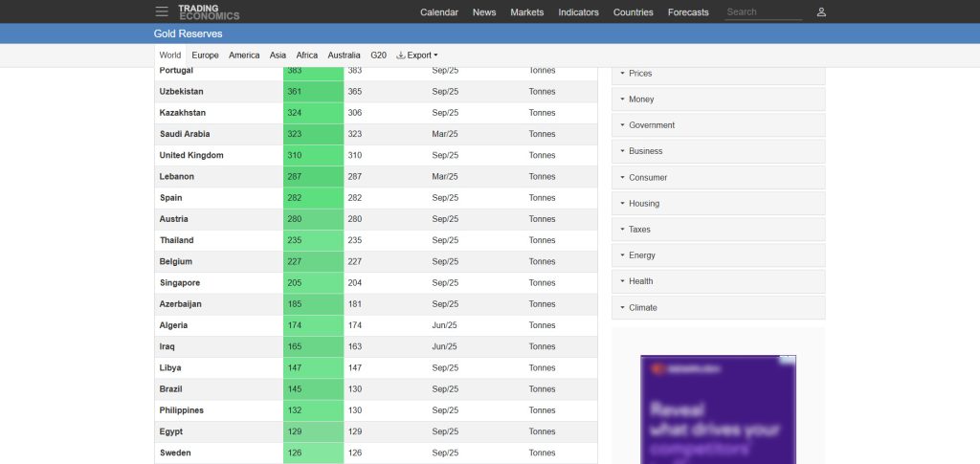Screen dimensions: 980x464
Task: Click the Brazil row link
Action: point(170,389)
